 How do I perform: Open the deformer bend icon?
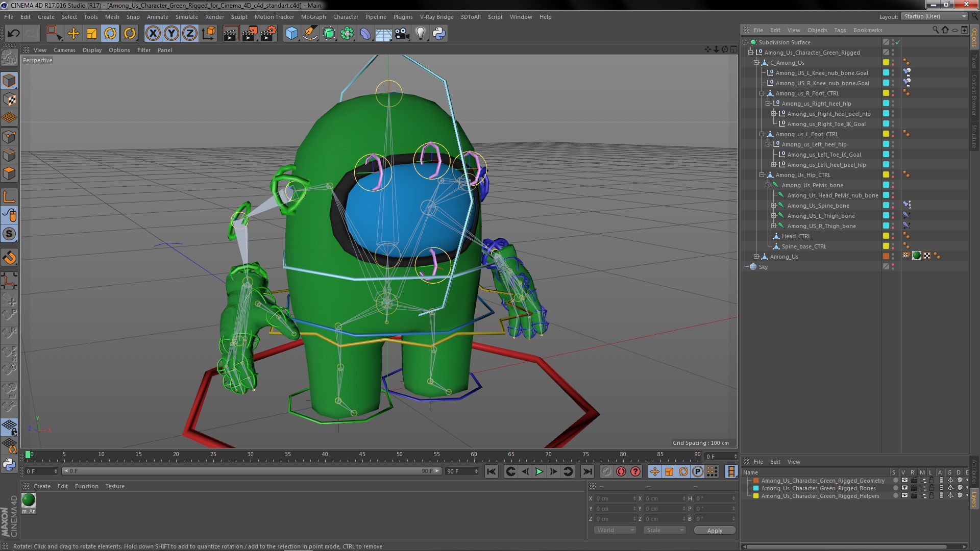[x=365, y=34]
